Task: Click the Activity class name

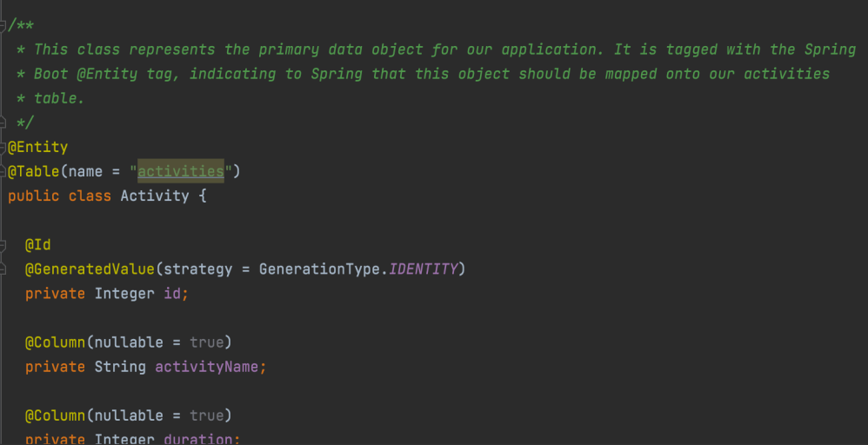Action: (x=154, y=196)
